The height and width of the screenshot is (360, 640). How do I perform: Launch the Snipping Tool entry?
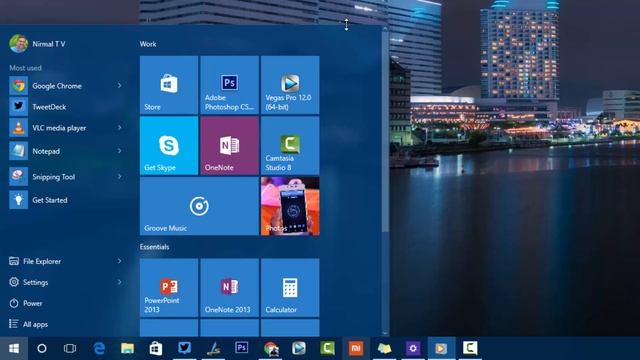(x=66, y=177)
